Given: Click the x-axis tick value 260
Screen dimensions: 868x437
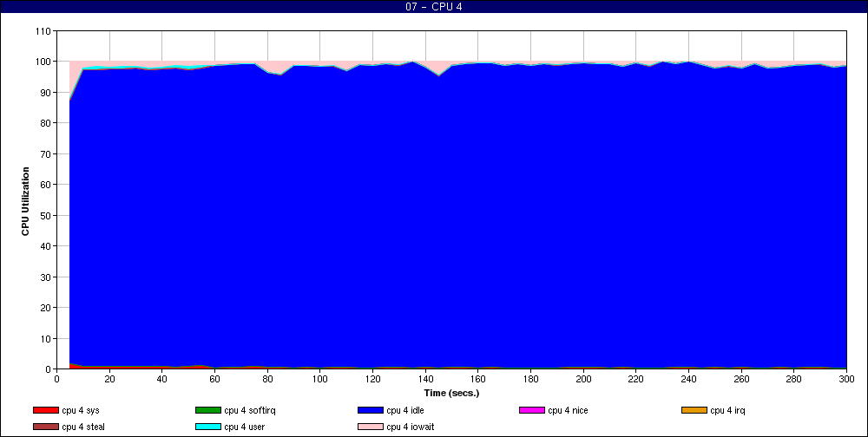Looking at the screenshot, I should (x=741, y=379).
